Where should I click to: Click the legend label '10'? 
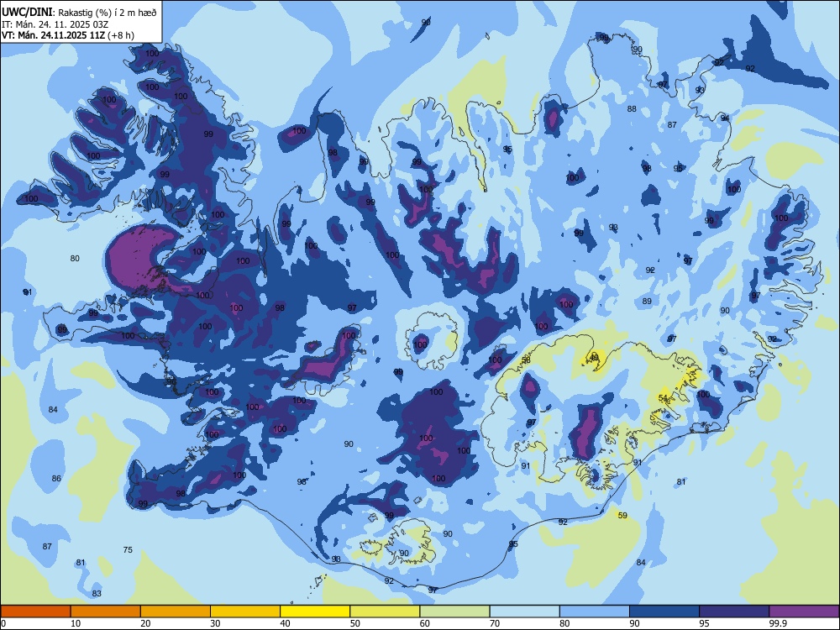76,623
